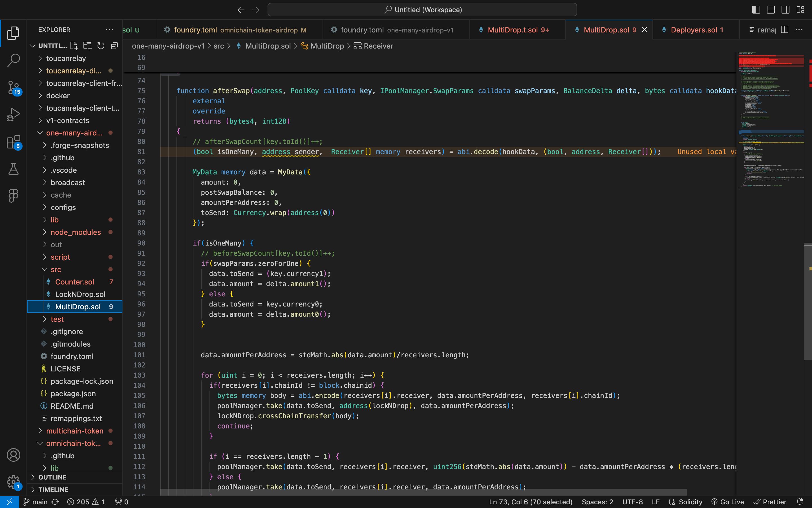
Task: Expand the test folder
Action: click(74, 319)
